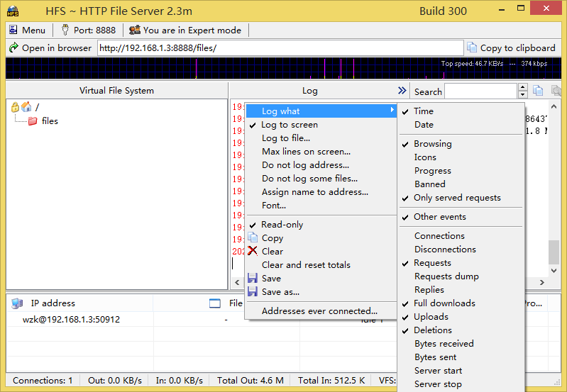The width and height of the screenshot is (567, 392).
Task: Select the root home folder node
Action: [x=26, y=107]
